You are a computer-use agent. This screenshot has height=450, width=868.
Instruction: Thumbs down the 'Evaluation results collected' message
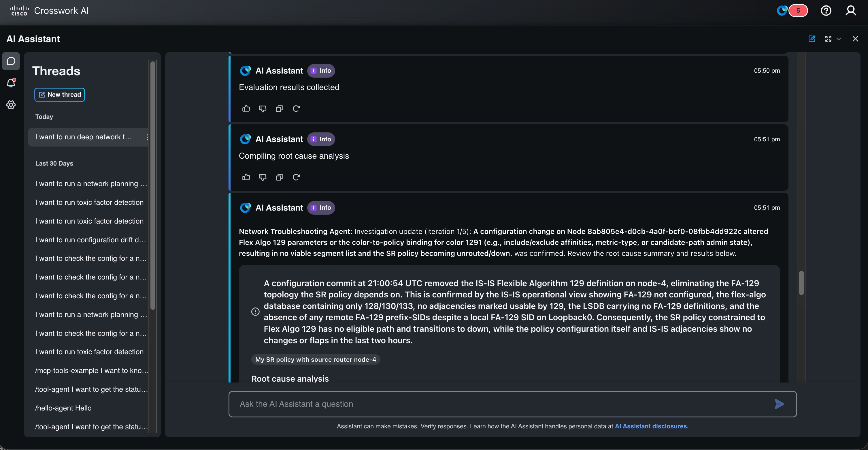tap(263, 109)
